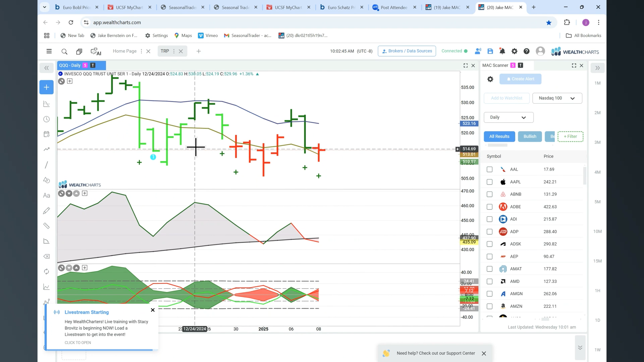Click the Brokers / Data Sources button
Screen dimensions: 644x362
(x=407, y=51)
